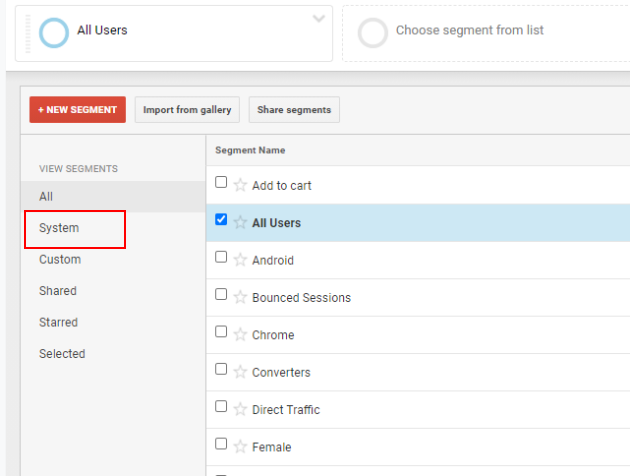The width and height of the screenshot is (630, 476).
Task: Click the Add to cart segment name
Action: point(282,186)
